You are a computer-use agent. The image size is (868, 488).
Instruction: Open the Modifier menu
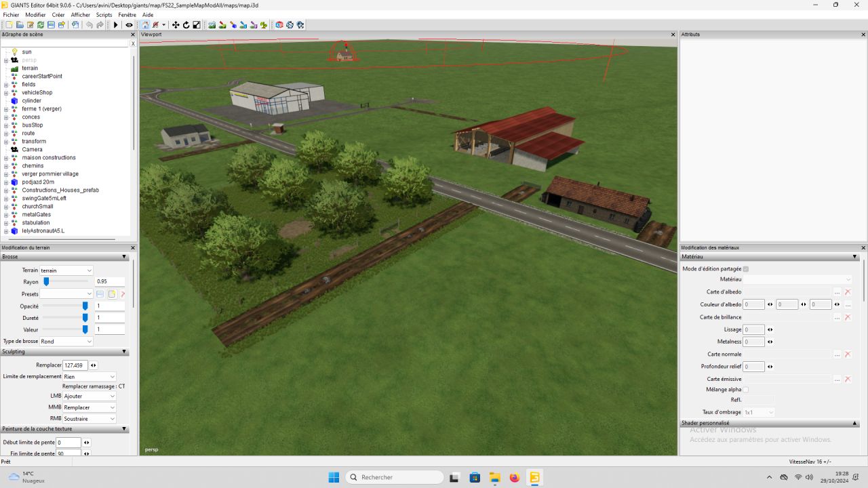pyautogui.click(x=35, y=14)
